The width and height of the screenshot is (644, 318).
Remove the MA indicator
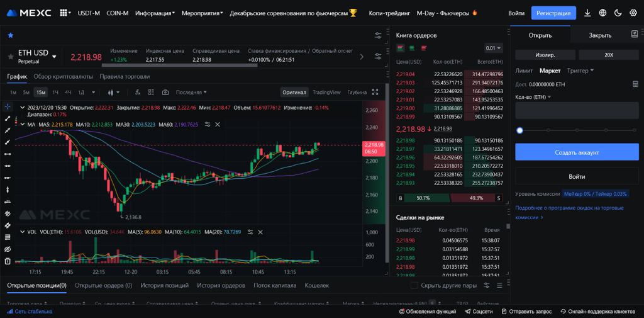218,124
